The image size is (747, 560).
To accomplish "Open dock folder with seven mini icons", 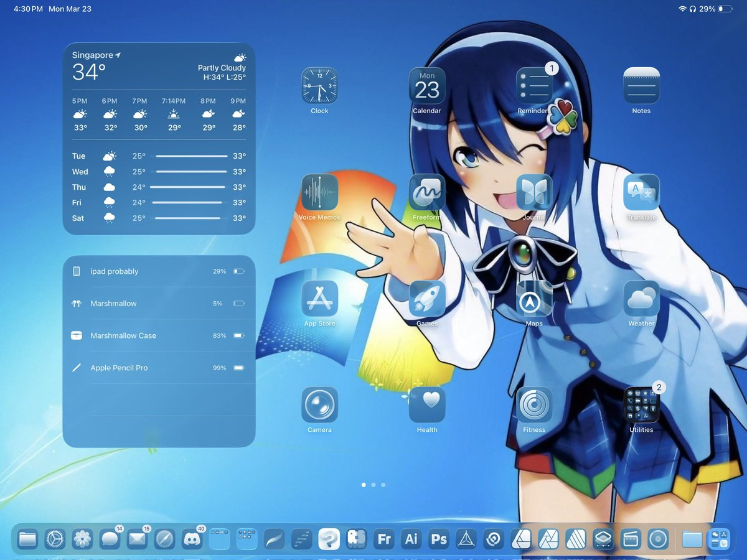I will (247, 539).
